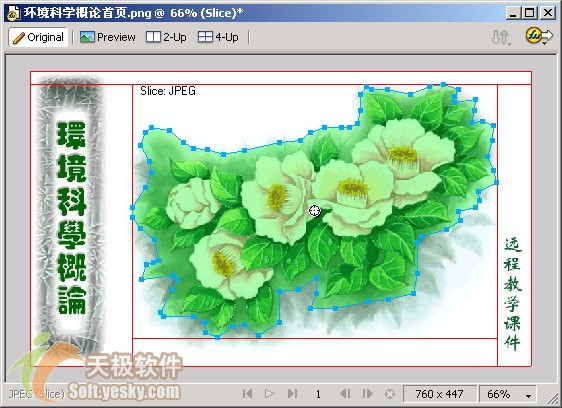562x408 pixels.
Task: Go to the first frame
Action: point(247,394)
